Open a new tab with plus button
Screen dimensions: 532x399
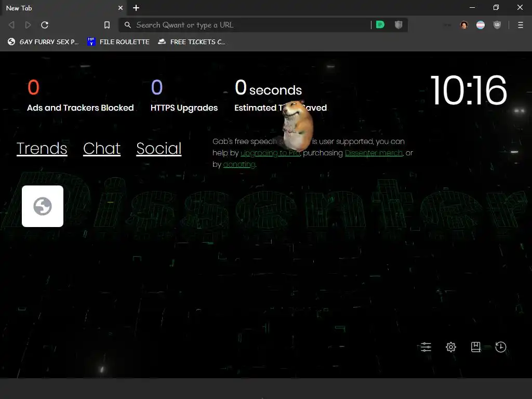[136, 8]
